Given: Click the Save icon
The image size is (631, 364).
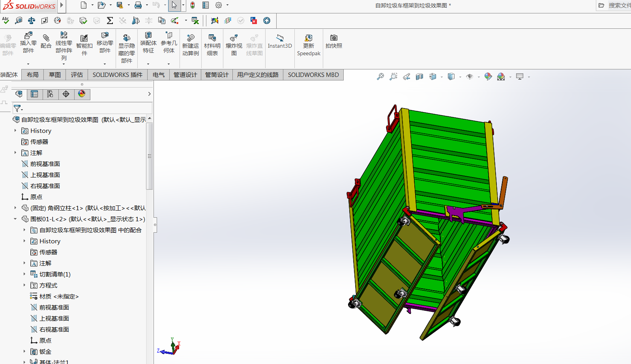Looking at the screenshot, I should pos(120,5).
